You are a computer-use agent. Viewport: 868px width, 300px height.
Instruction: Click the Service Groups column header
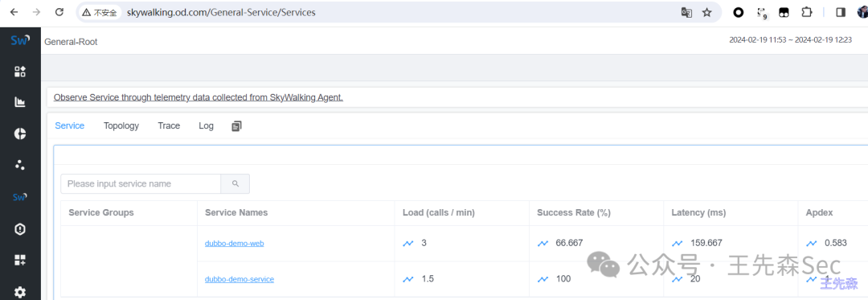100,212
